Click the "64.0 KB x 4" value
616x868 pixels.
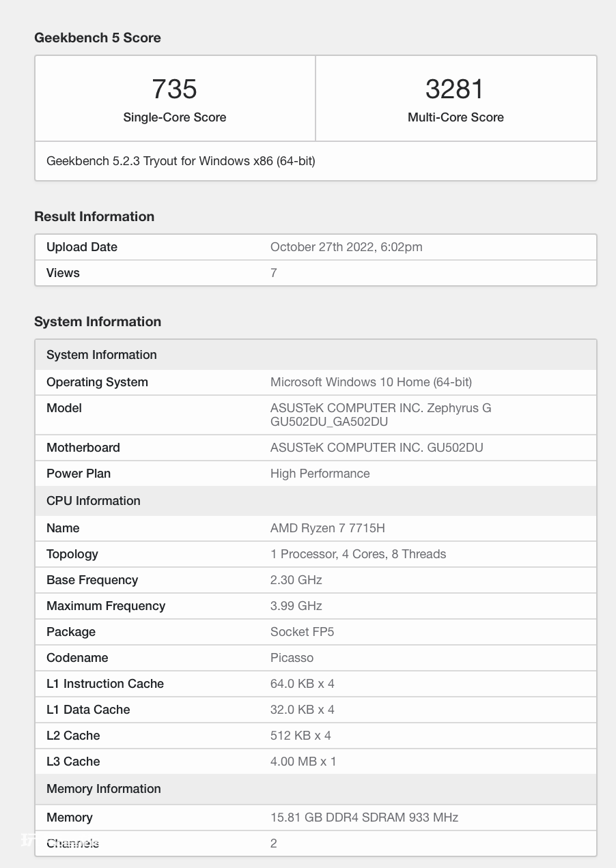tap(303, 684)
